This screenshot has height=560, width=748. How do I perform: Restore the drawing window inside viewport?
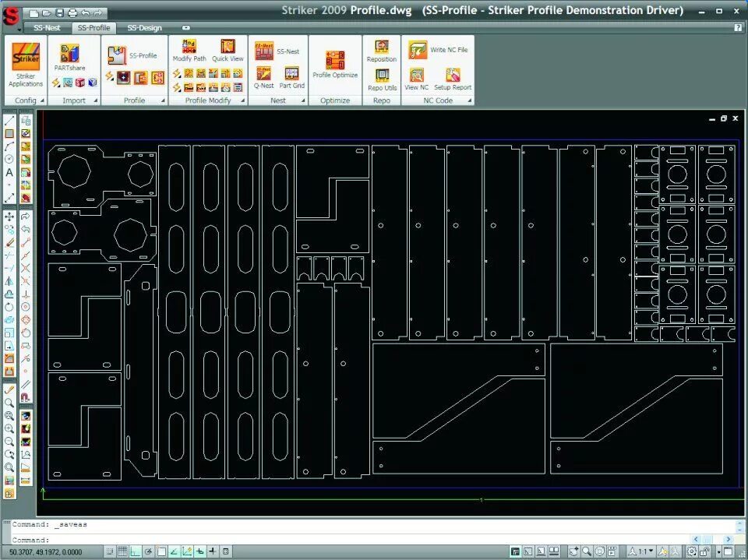(x=724, y=118)
